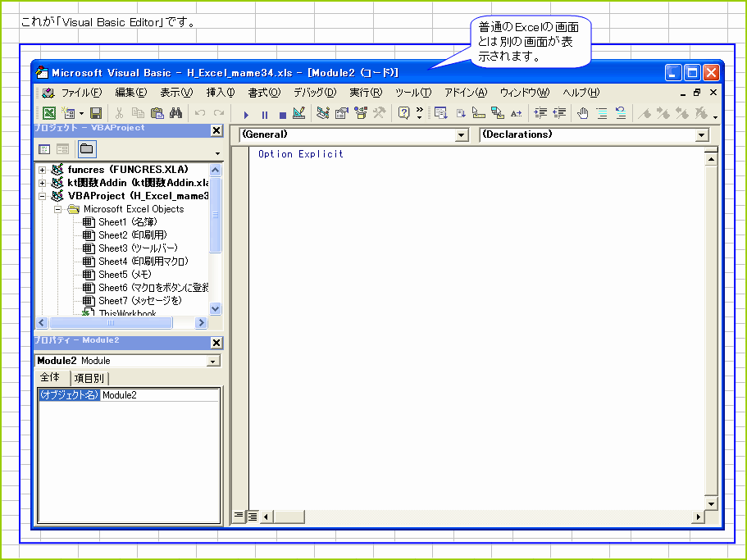Click the View Object icon in Project Explorer

pyautogui.click(x=61, y=150)
